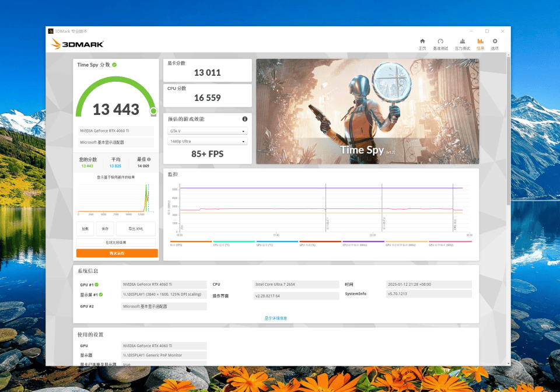Click the GPU #2 Microsoft 基本显示适配器 field
The image size is (560, 392).
click(164, 306)
